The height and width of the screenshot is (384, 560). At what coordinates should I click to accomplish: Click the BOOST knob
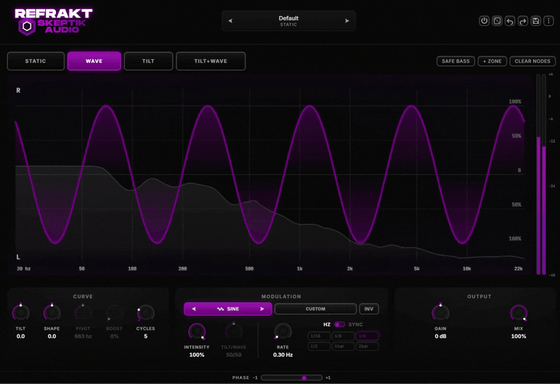click(x=114, y=313)
